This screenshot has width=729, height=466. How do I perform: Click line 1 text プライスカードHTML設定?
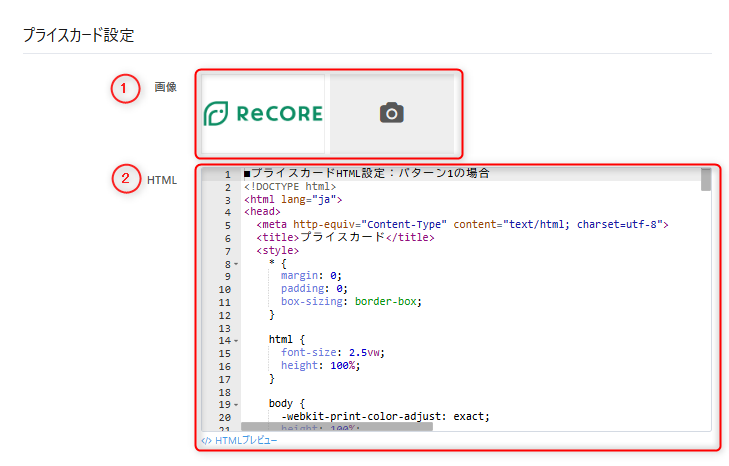point(367,173)
